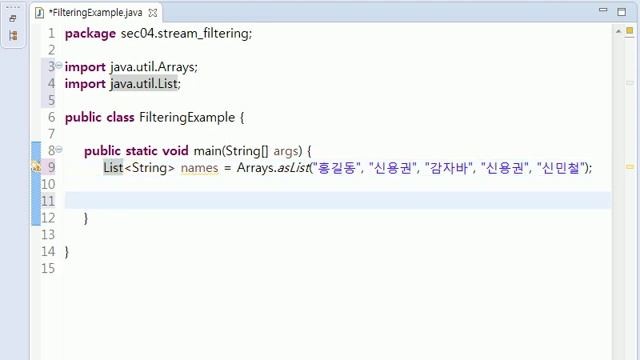Viewport: 640px width, 360px height.
Task: Click the closing brace on line 14
Action: pyautogui.click(x=67, y=252)
